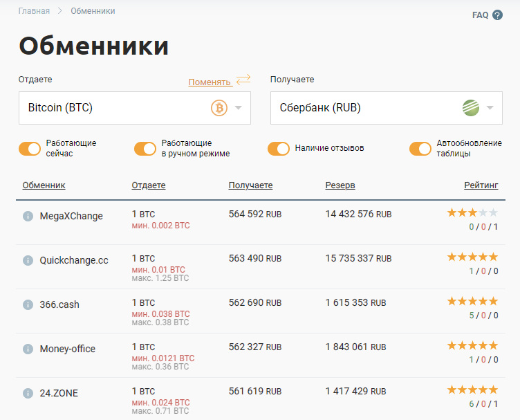Viewport: 520px width, 420px height.
Task: Open the 24.ZONE exchanger
Action: coord(59,393)
